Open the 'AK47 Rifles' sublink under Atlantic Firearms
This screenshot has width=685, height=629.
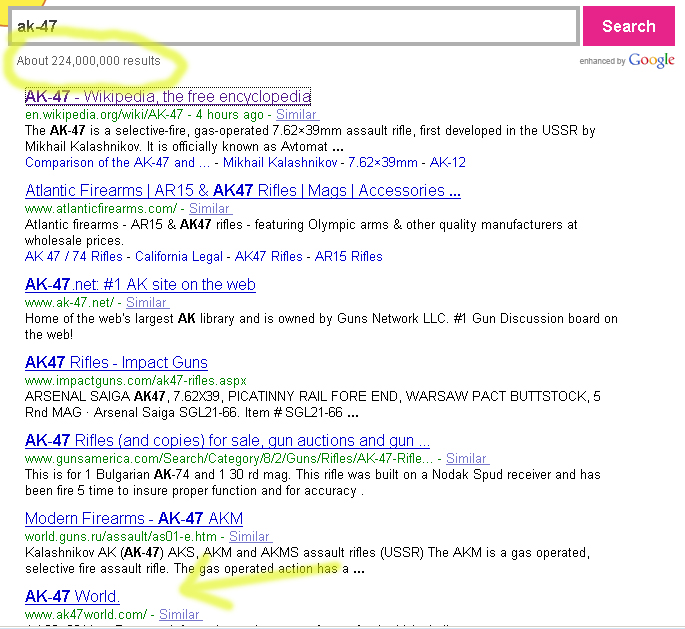pyautogui.click(x=269, y=256)
